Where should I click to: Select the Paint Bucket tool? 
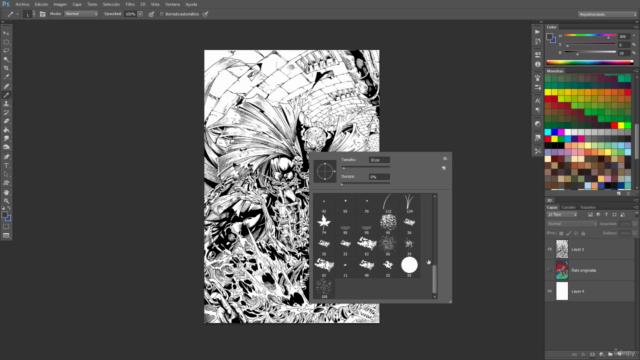tap(6, 130)
